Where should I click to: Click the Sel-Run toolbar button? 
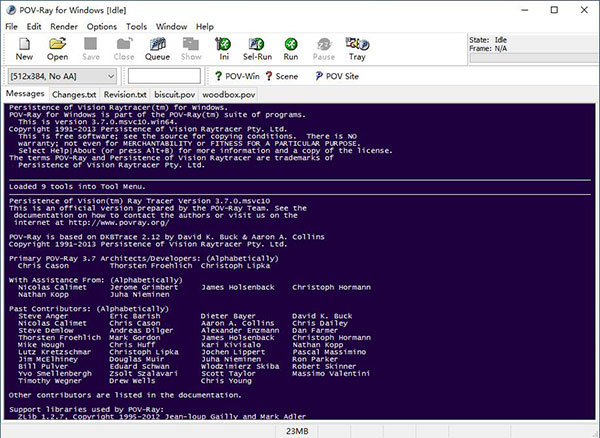click(x=257, y=49)
